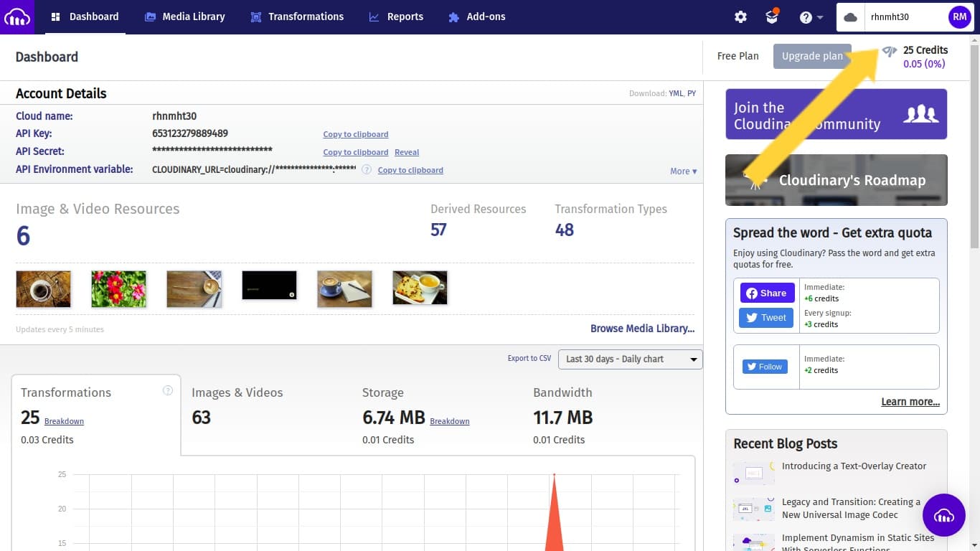Click the Universal Image Codec post thumbnail
The image size is (980, 551).
pyautogui.click(x=754, y=509)
